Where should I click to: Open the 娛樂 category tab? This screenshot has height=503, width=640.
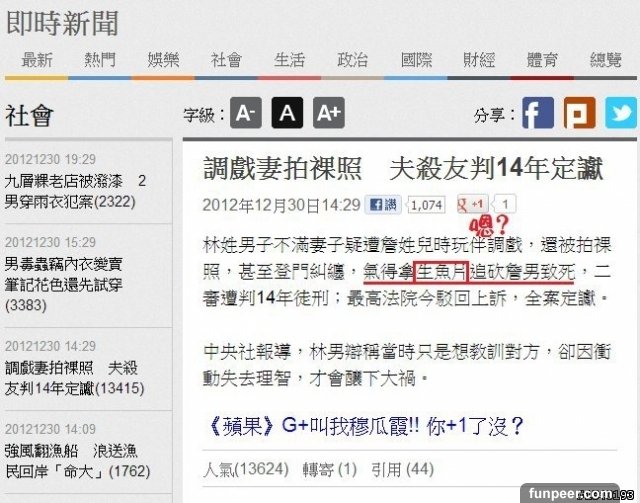coord(163,60)
